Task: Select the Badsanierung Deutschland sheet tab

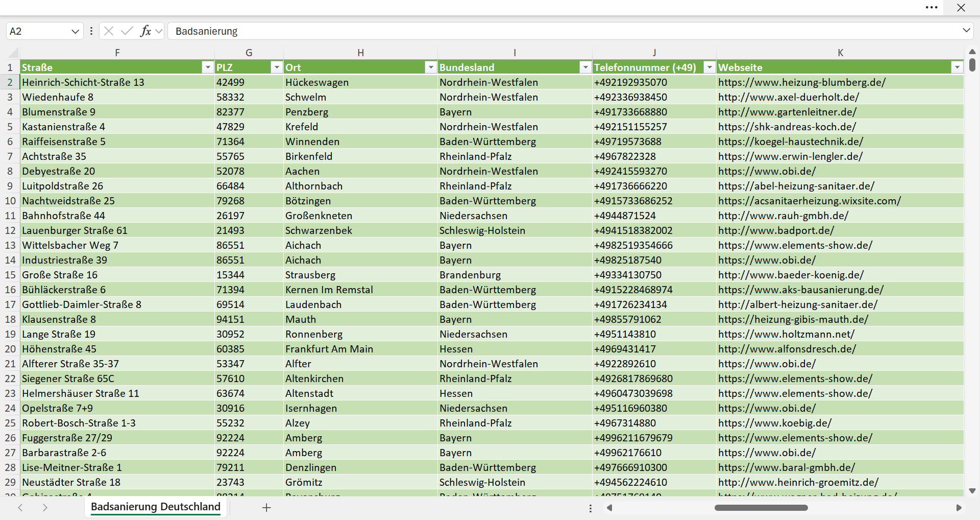Action: pos(156,507)
